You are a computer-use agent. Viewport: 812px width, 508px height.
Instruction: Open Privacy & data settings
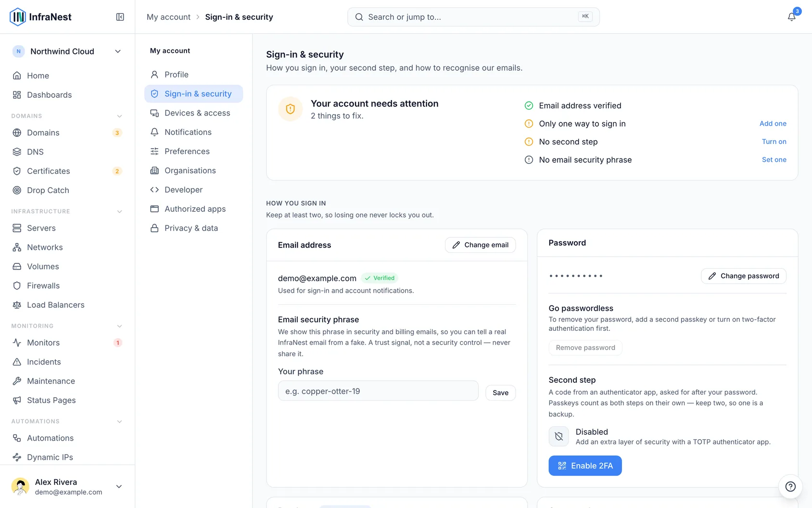[x=193, y=228]
